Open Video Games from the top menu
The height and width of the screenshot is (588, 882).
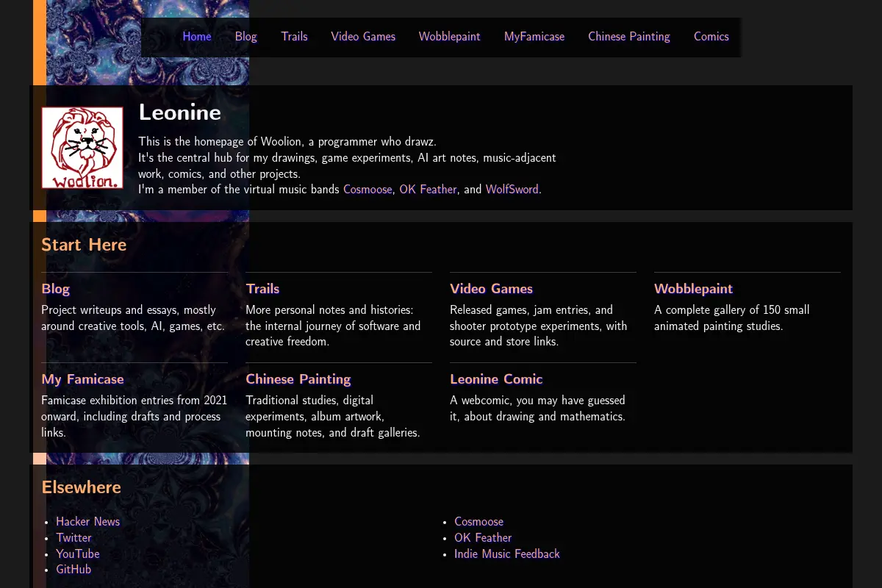pyautogui.click(x=363, y=37)
